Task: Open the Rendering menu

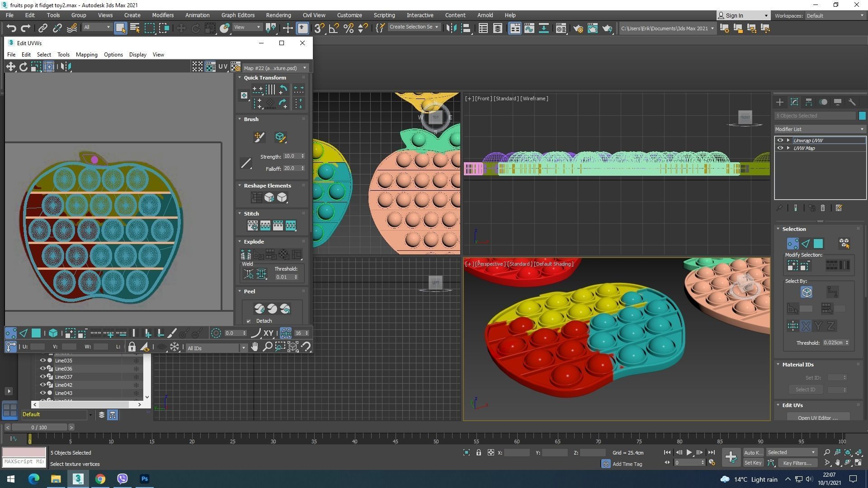Action: click(x=278, y=15)
